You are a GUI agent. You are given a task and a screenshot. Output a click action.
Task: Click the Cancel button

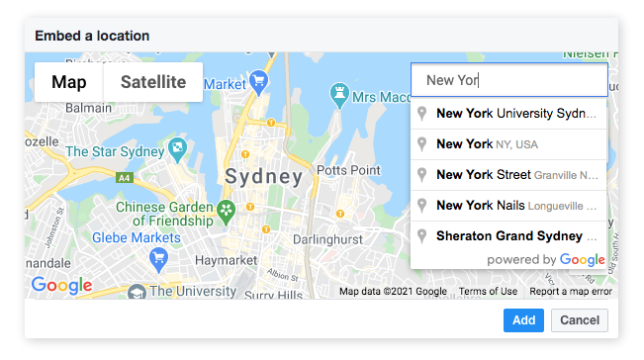point(580,320)
